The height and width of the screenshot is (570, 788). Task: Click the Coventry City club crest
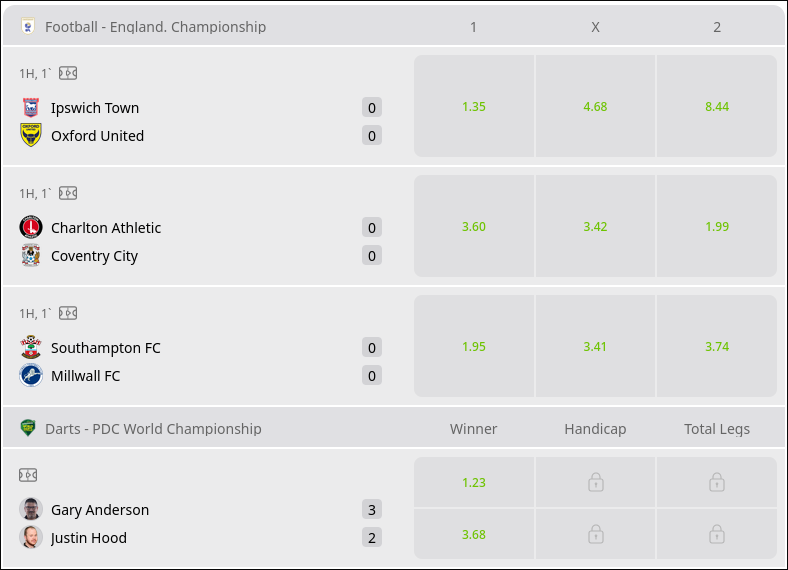(x=30, y=256)
